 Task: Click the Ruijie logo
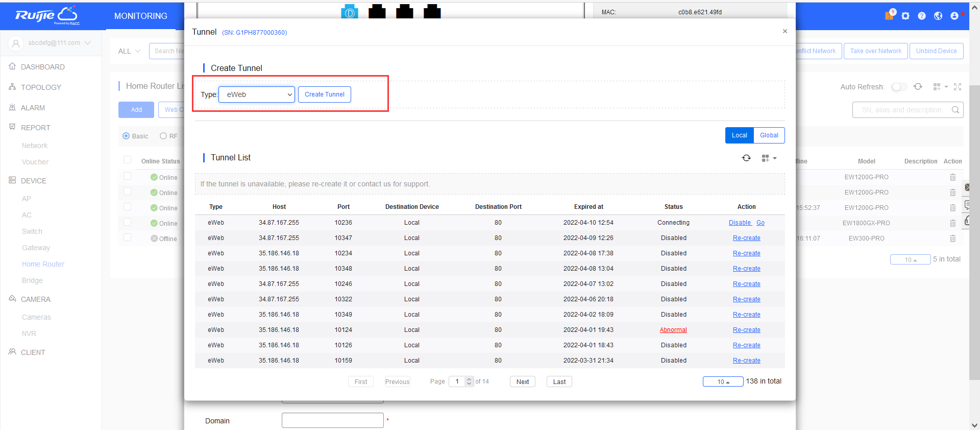click(46, 15)
